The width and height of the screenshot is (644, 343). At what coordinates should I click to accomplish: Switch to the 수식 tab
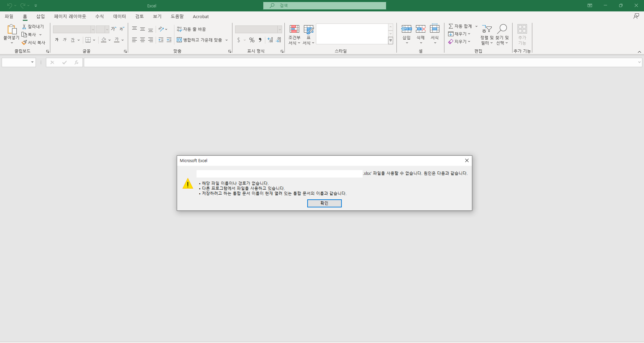[100, 16]
